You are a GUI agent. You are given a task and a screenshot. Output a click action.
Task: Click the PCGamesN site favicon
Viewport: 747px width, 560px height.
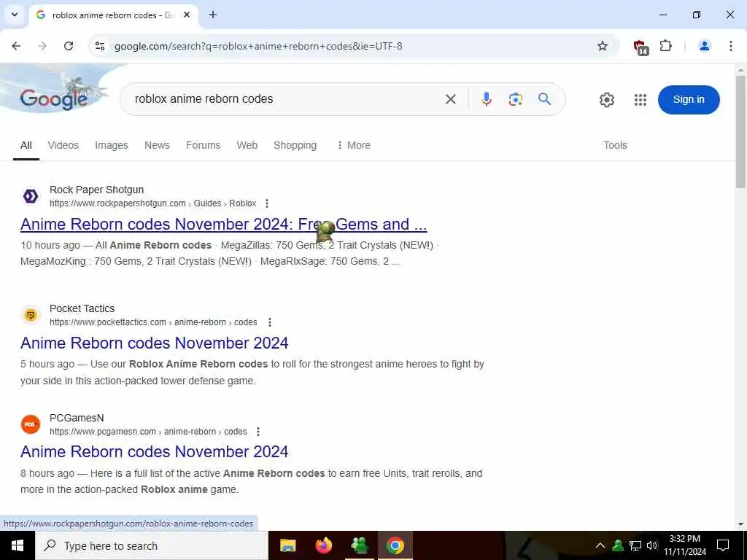[x=31, y=424]
